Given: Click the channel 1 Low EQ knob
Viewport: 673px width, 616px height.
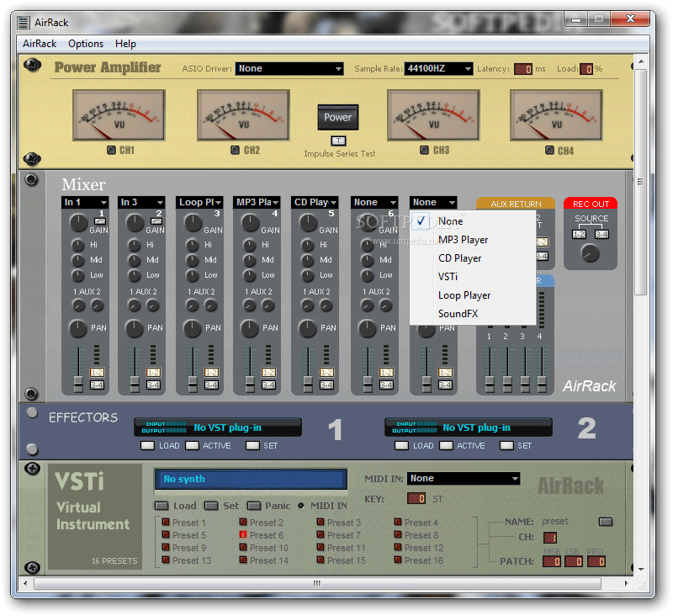Looking at the screenshot, I should (x=77, y=275).
